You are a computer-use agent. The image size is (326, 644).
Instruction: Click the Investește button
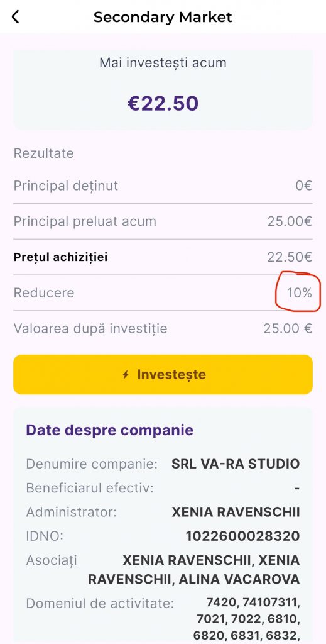[x=163, y=375]
